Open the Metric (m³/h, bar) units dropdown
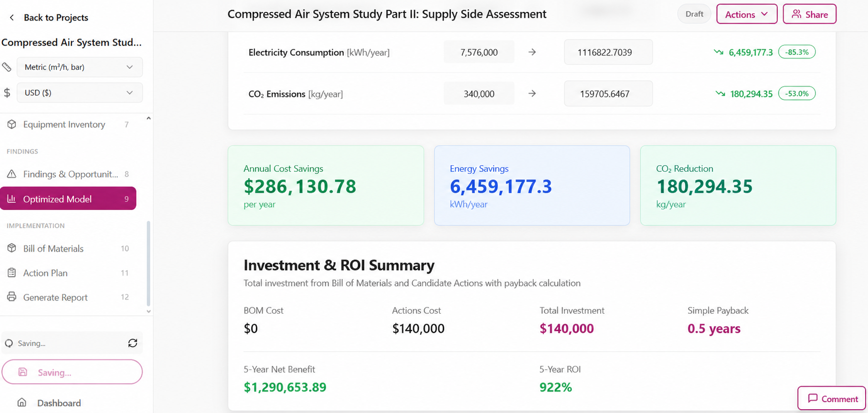The width and height of the screenshot is (868, 413). 80,67
